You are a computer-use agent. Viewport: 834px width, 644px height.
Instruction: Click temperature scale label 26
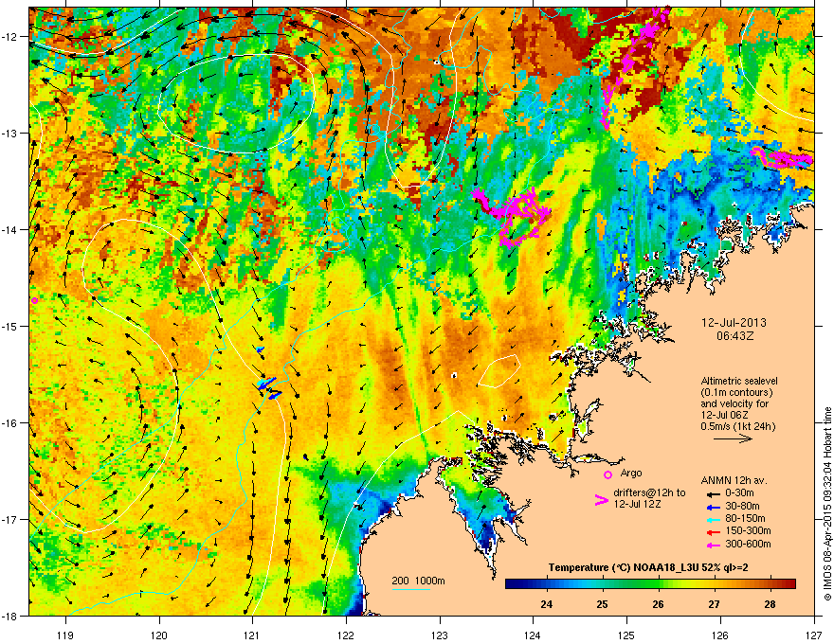tap(658, 604)
